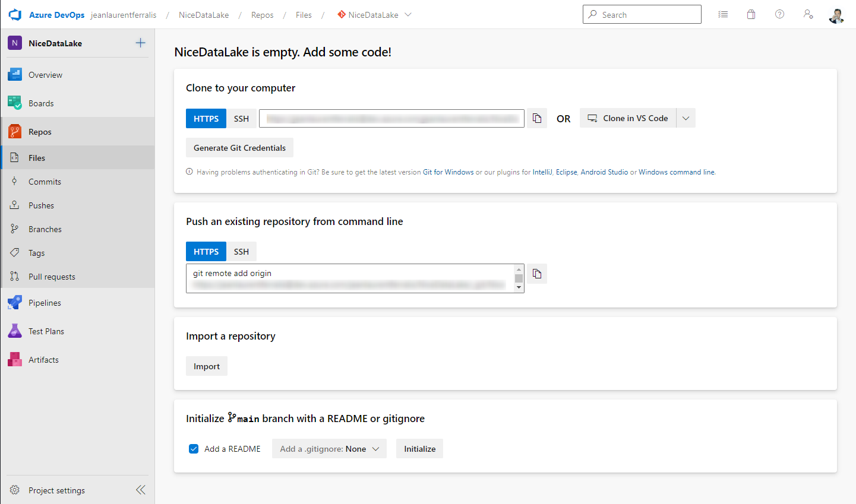The width and height of the screenshot is (856, 504).
Task: Click the NiceDataLake project name in sidebar
Action: 55,43
